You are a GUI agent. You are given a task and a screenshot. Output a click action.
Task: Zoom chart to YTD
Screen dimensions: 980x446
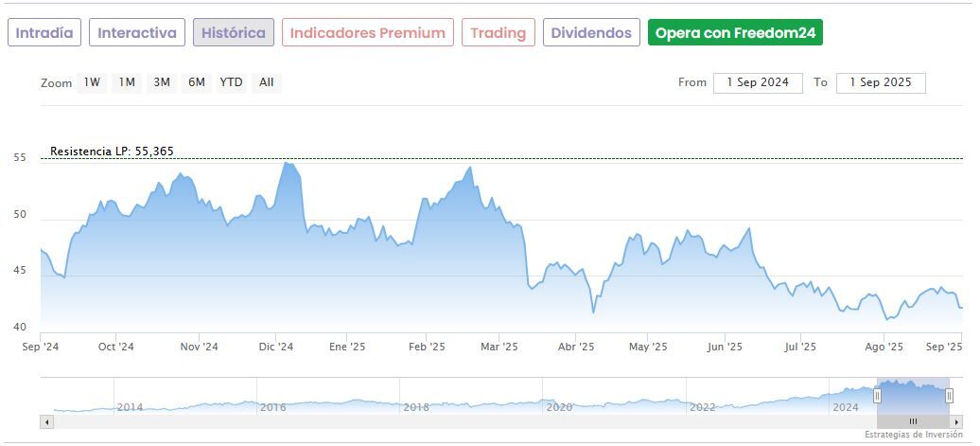point(232,82)
